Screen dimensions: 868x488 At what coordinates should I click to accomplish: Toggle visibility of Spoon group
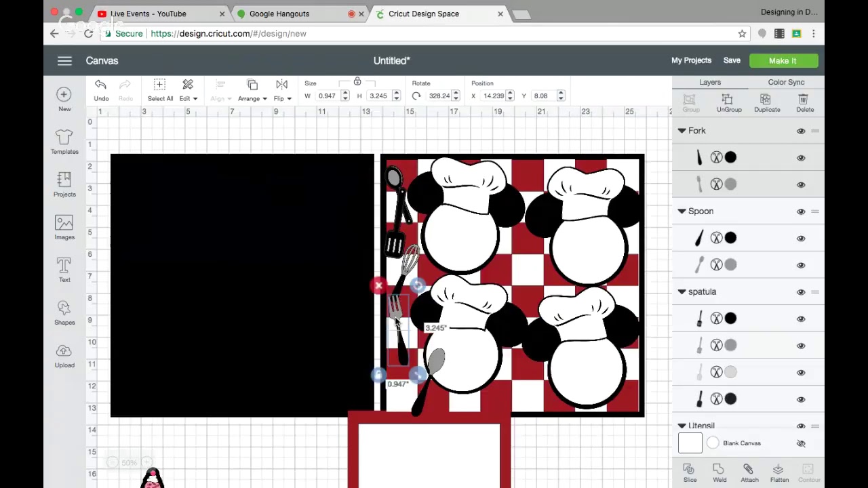click(801, 211)
